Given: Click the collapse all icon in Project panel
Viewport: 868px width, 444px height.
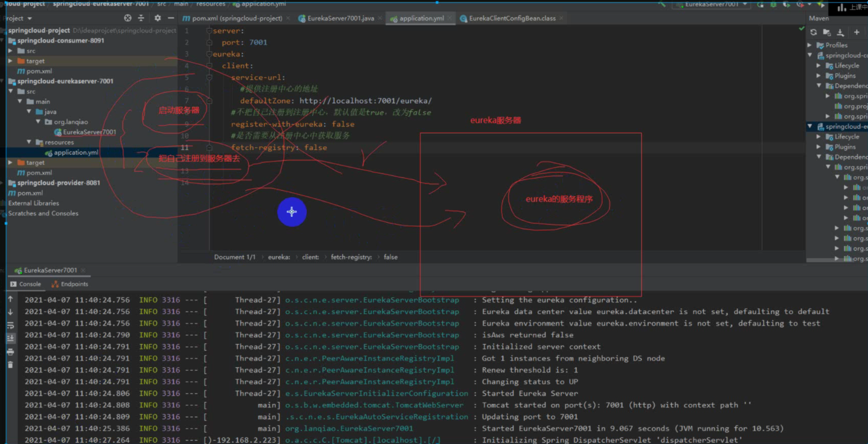Looking at the screenshot, I should [x=141, y=18].
